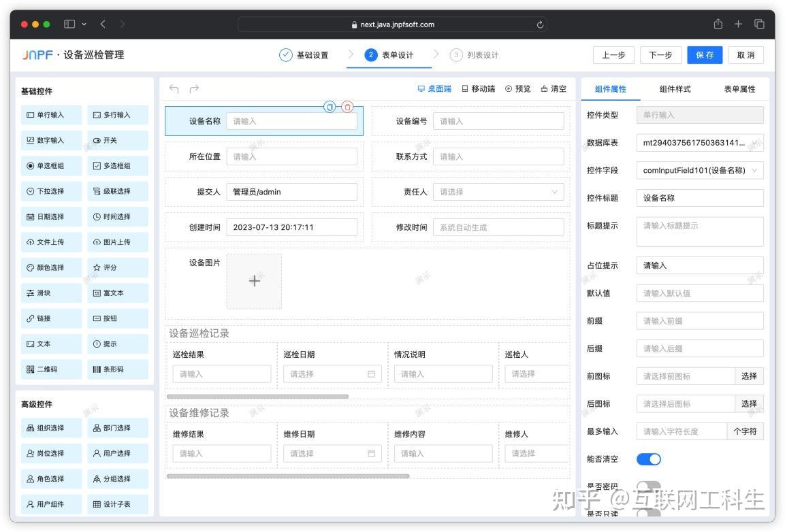Select the 多选框组 control
The height and width of the screenshot is (532, 785).
click(118, 166)
